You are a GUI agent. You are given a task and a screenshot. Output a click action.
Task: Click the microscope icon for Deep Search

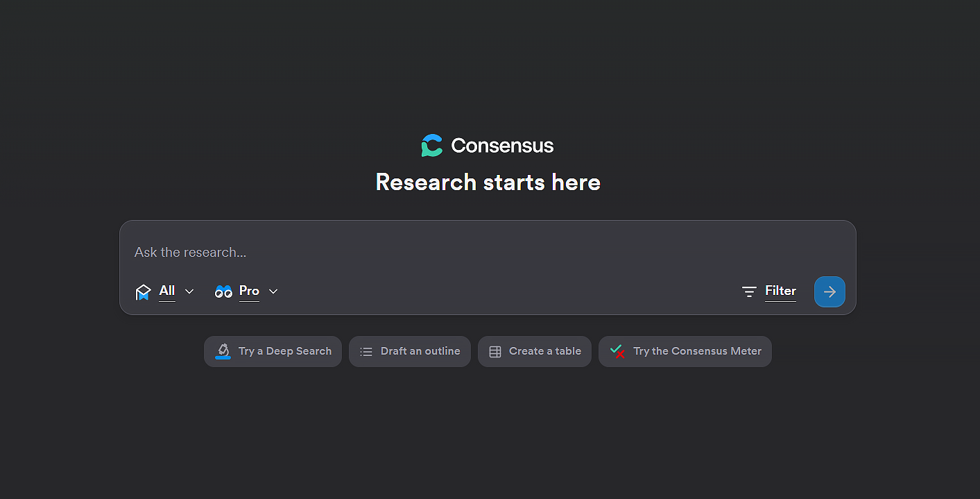[x=223, y=351]
